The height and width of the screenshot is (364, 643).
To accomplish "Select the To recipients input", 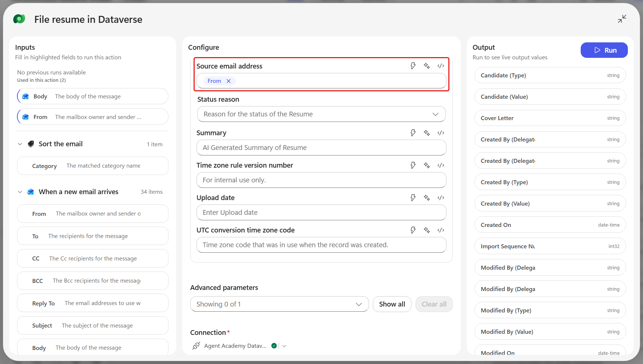I will pos(93,236).
